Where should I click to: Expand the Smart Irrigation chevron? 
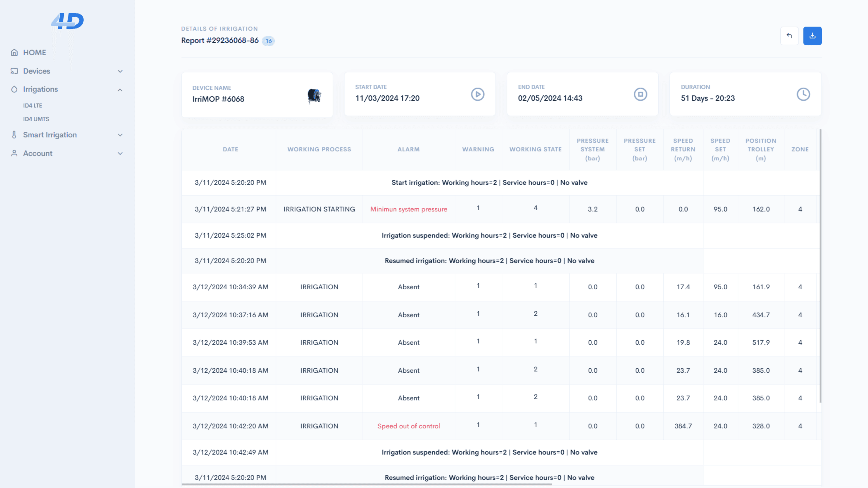[120, 135]
